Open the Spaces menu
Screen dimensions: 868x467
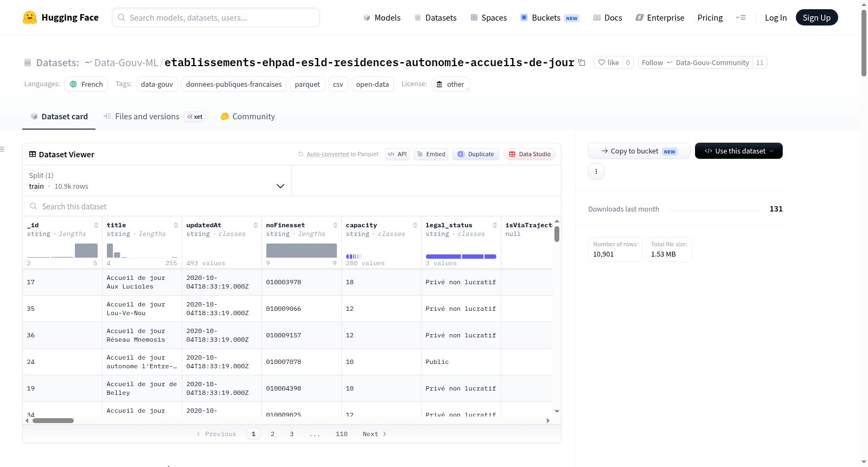point(488,17)
